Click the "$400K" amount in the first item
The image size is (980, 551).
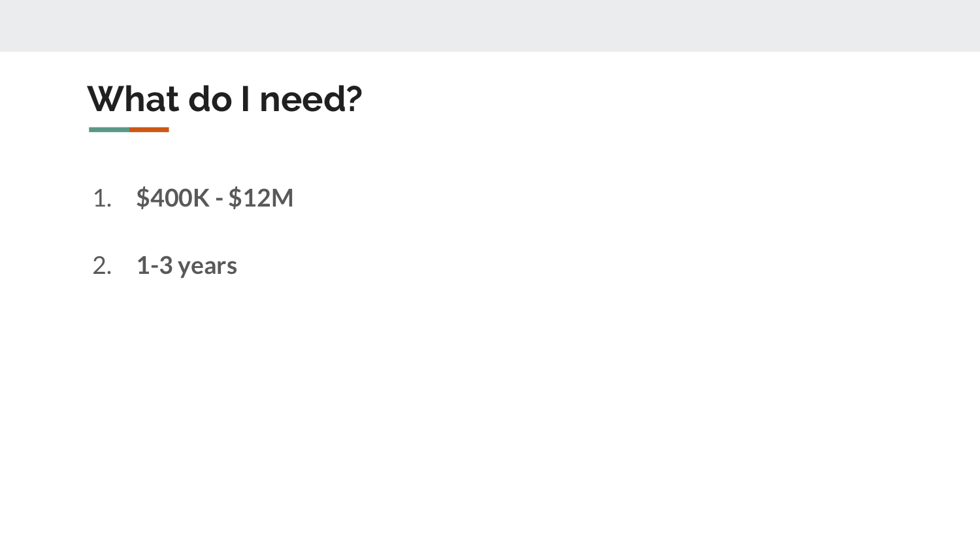point(172,198)
